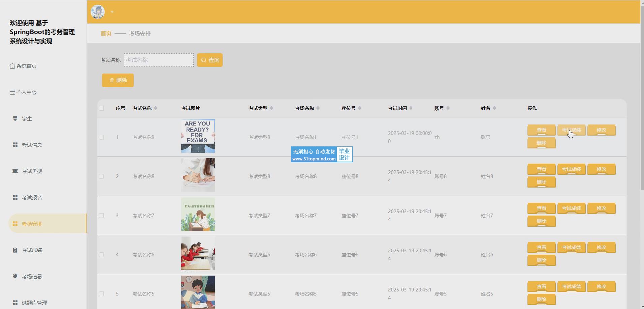Click the icon beside 学生 in sidebar
The image size is (644, 309).
pos(15,118)
